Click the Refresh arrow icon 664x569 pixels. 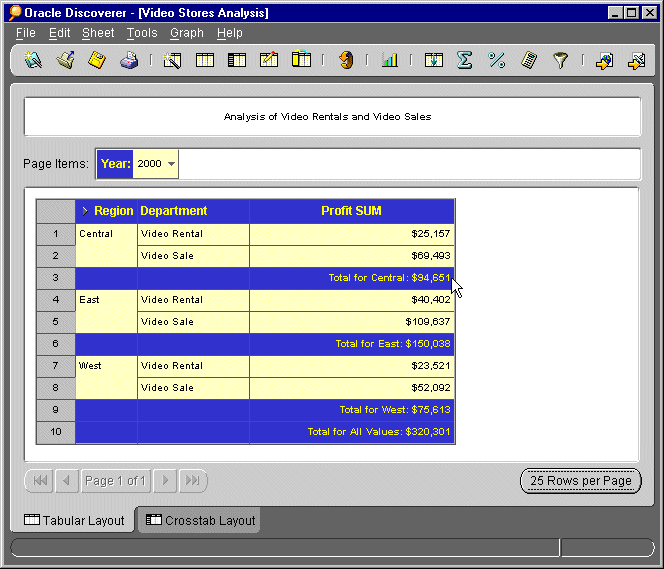pos(346,60)
